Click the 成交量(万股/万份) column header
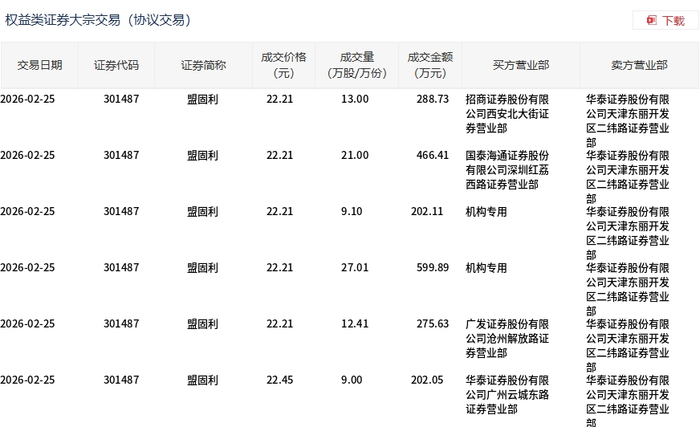The image size is (700, 427). click(x=357, y=65)
